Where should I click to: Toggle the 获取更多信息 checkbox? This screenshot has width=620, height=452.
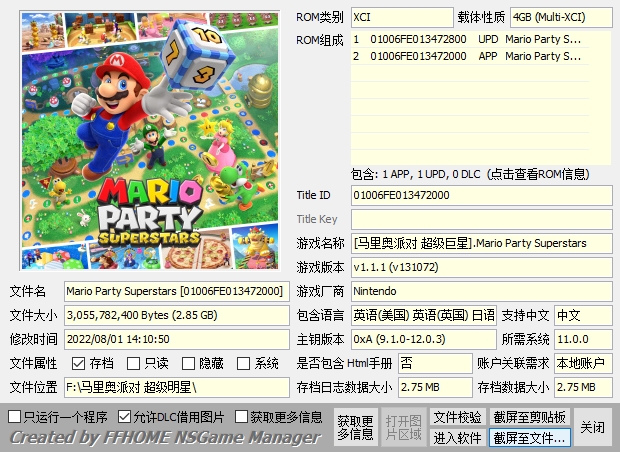pyautogui.click(x=242, y=416)
